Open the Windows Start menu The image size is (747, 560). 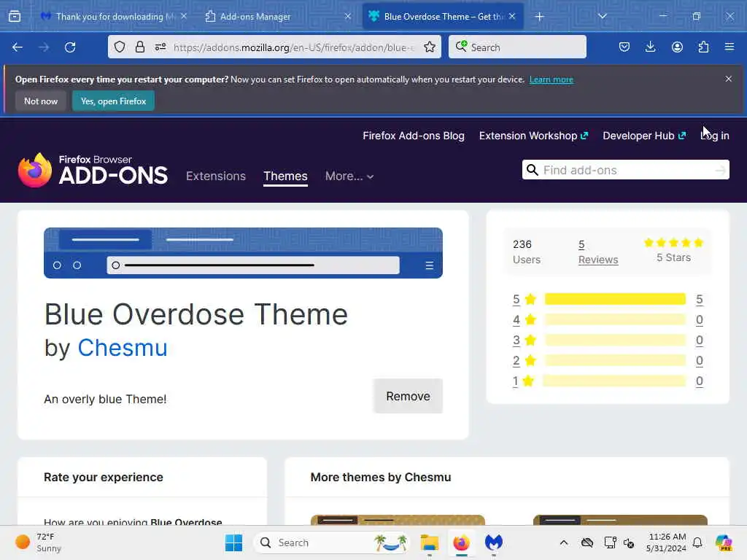pos(233,542)
